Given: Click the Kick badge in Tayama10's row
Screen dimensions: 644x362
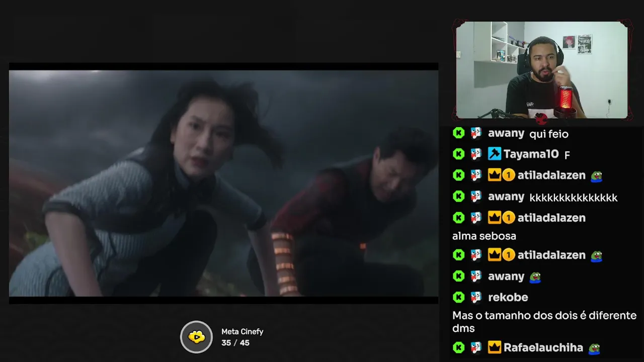Looking at the screenshot, I should (x=458, y=154).
